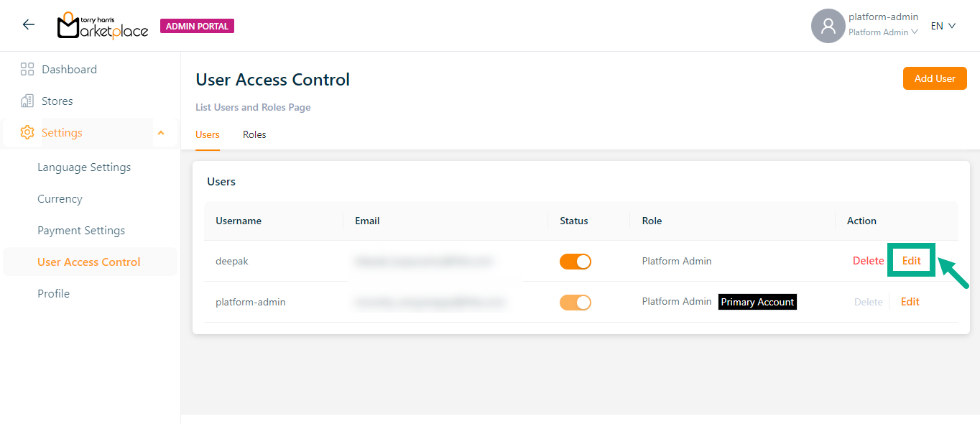This screenshot has width=980, height=424.
Task: Open Payment Settings page
Action: click(x=81, y=231)
